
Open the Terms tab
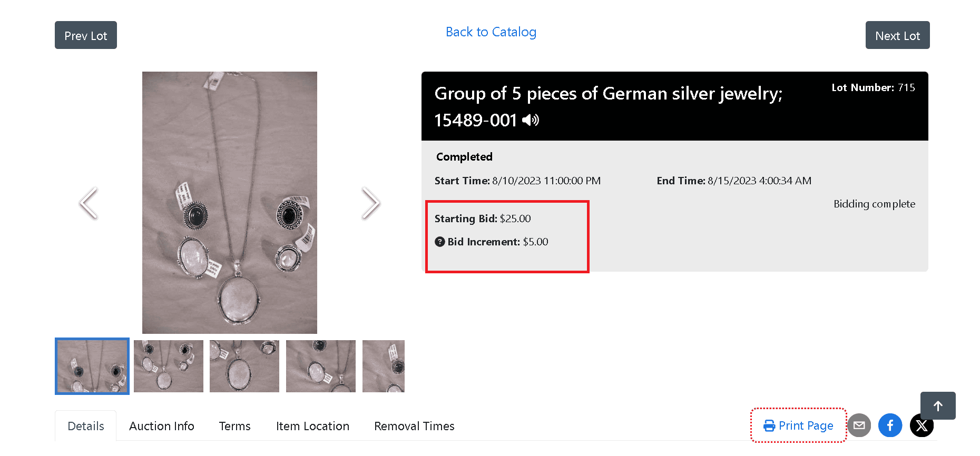[x=234, y=426]
